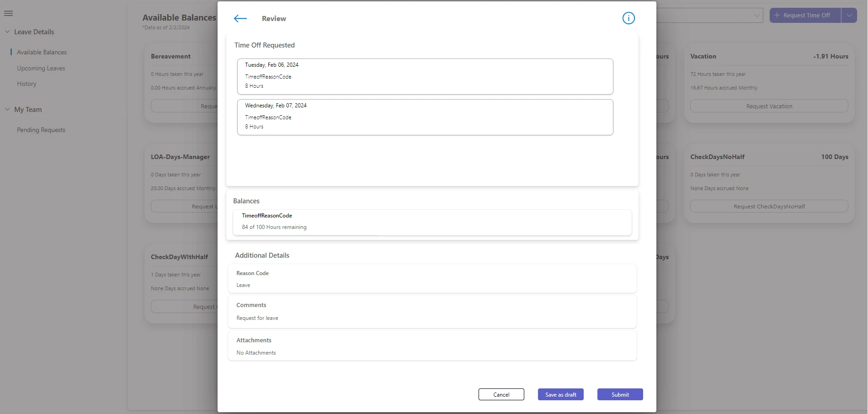Collapse the My Team section
This screenshot has height=414, width=868.
click(7, 109)
